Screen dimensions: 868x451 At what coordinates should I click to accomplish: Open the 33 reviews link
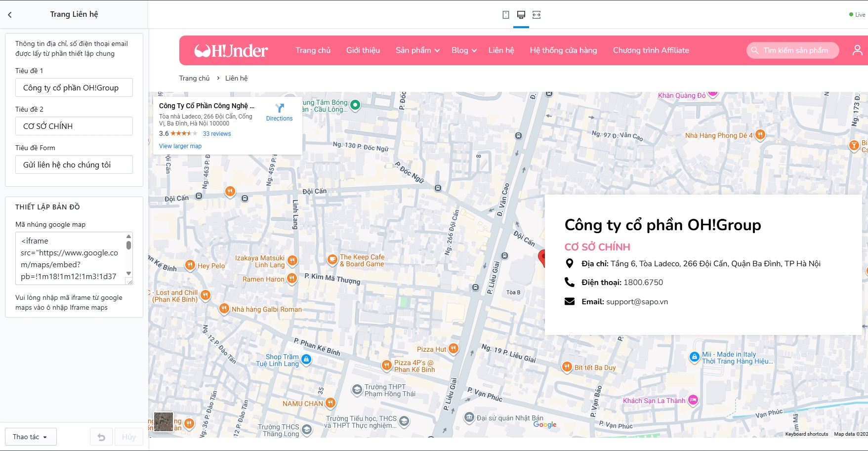tap(217, 134)
